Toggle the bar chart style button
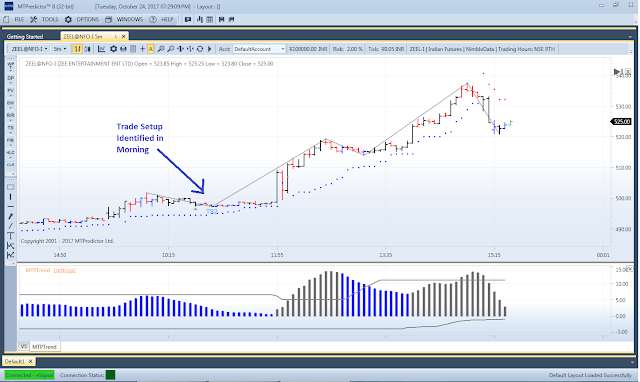640x382 pixels. coord(77,49)
